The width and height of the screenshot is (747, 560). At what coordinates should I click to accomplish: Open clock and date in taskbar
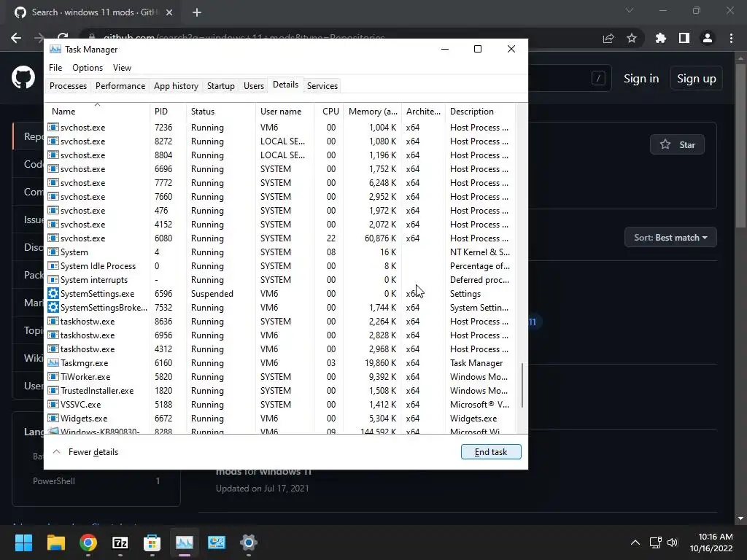[711, 542]
